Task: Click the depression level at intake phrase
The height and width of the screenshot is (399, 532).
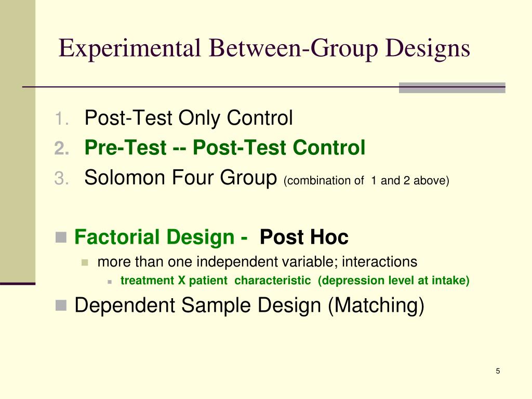Action: tap(394, 281)
